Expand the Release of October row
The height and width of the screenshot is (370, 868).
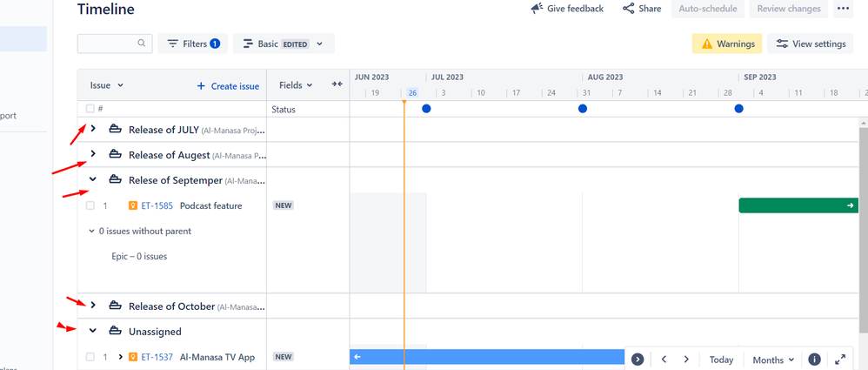[93, 306]
